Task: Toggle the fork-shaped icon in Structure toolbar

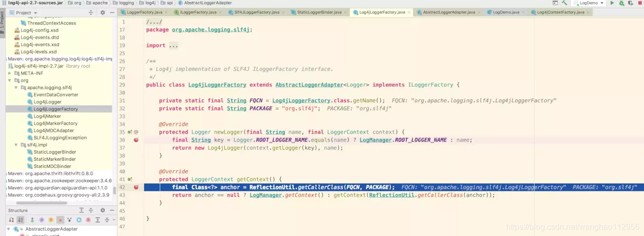Action: pyautogui.click(x=69, y=220)
